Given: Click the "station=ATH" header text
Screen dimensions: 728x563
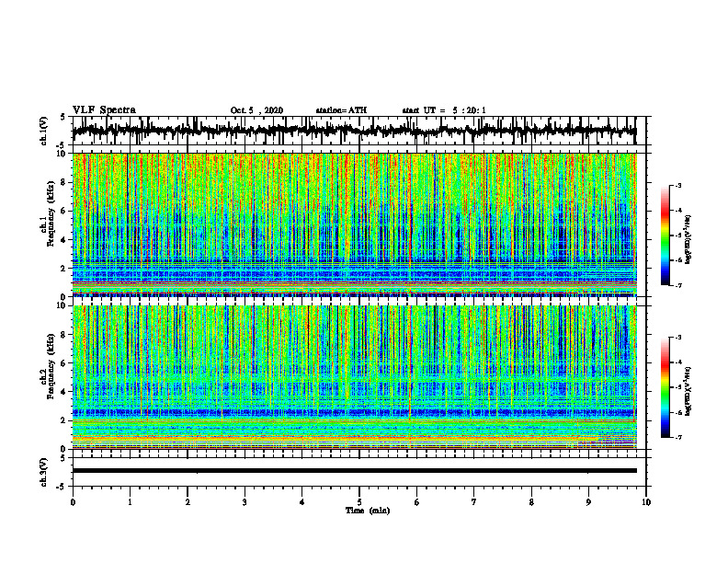Looking at the screenshot, I should pos(341,110).
